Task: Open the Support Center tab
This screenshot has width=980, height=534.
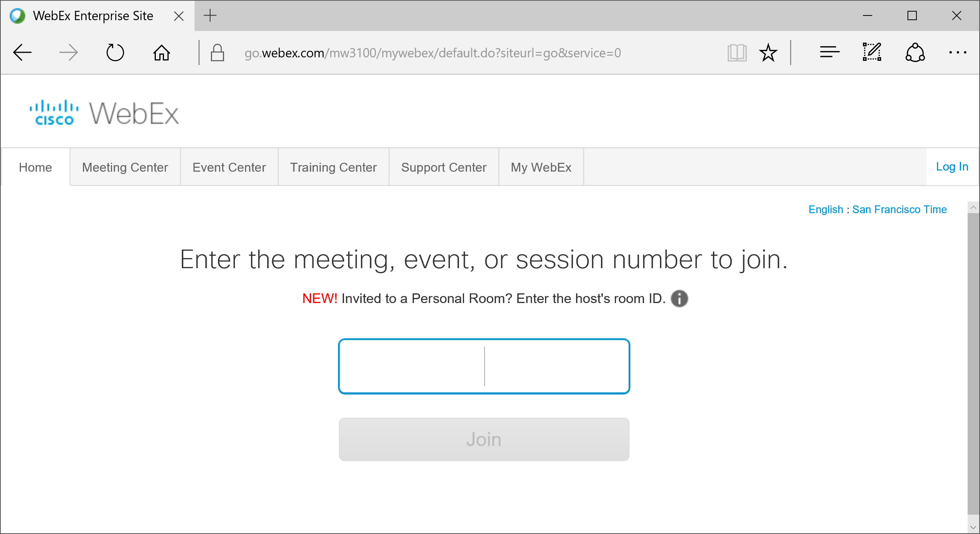Action: pyautogui.click(x=443, y=167)
